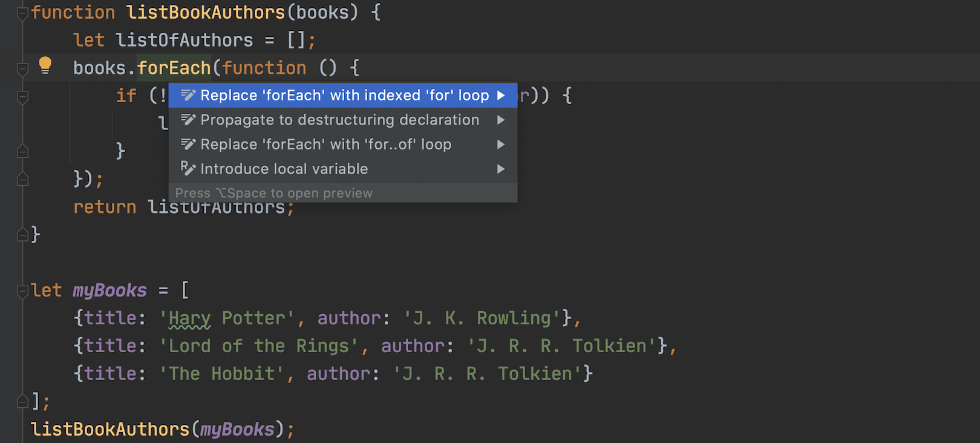Viewport: 980px width, 443px height.
Task: Click the refactor icon beside Introduce local variable
Action: click(x=188, y=169)
